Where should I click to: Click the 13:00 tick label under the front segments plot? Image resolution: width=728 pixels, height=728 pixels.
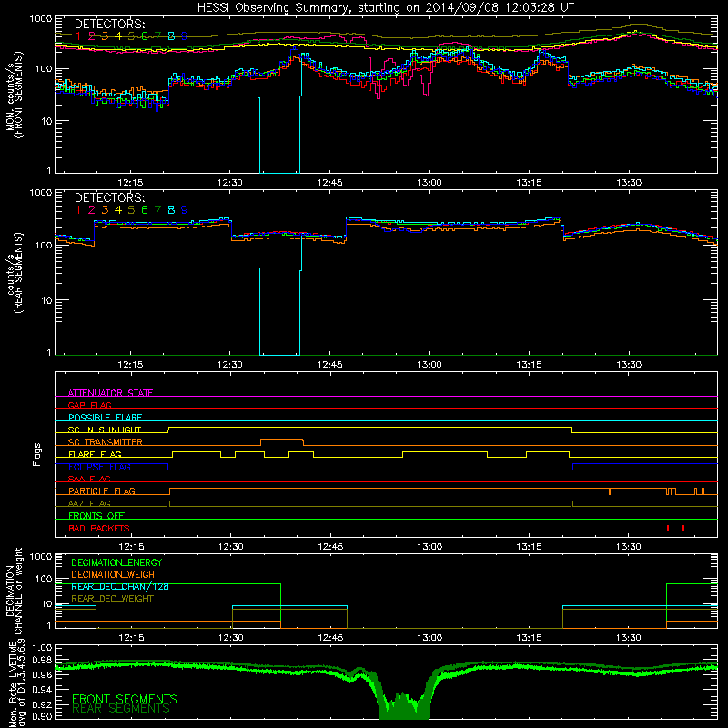pyautogui.click(x=429, y=183)
